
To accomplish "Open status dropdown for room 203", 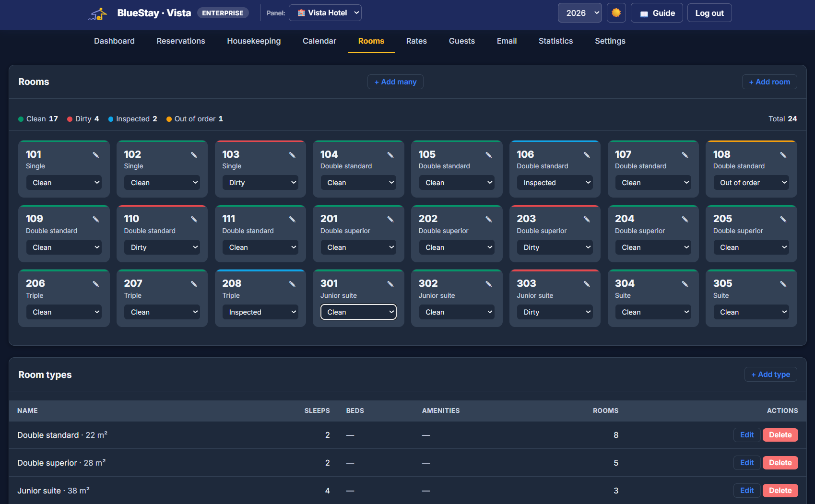I will (555, 247).
